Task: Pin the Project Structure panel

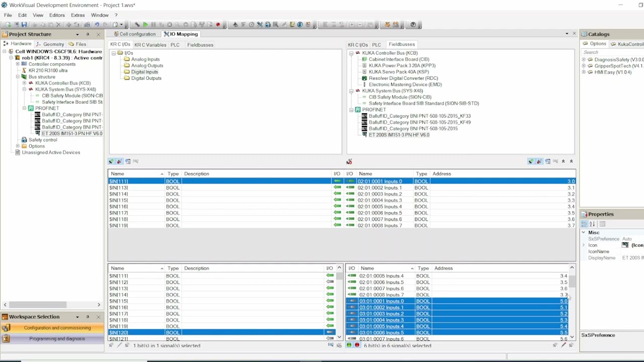Action: [x=88, y=34]
